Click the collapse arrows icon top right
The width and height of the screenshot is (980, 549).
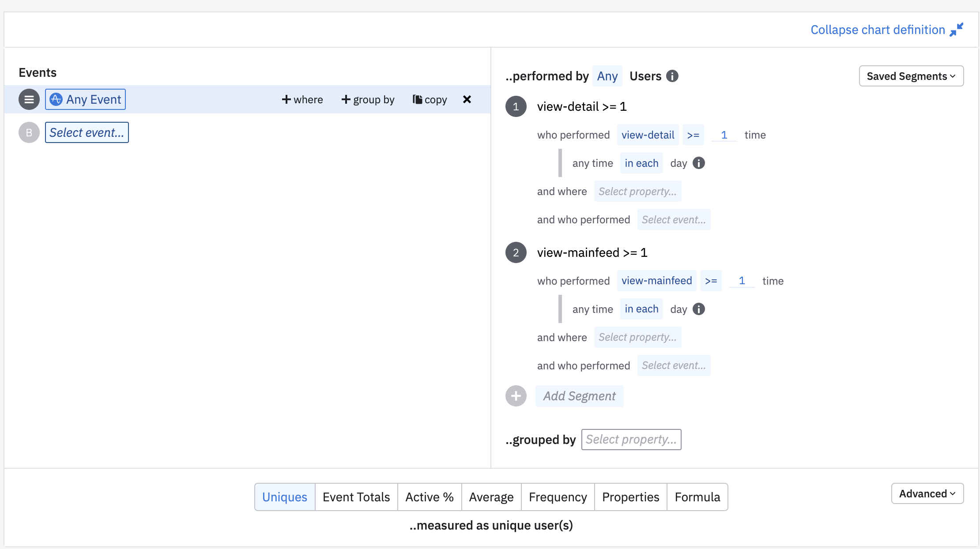point(956,30)
